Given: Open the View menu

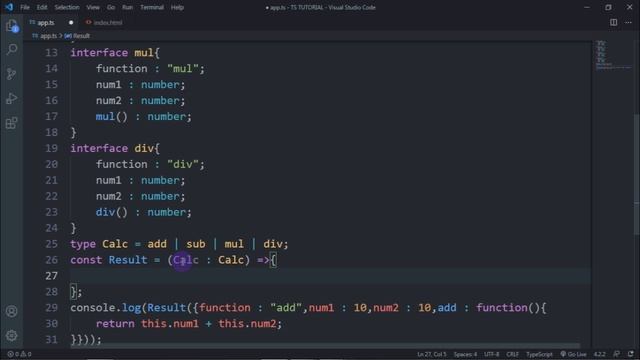Looking at the screenshot, I should [93, 7].
